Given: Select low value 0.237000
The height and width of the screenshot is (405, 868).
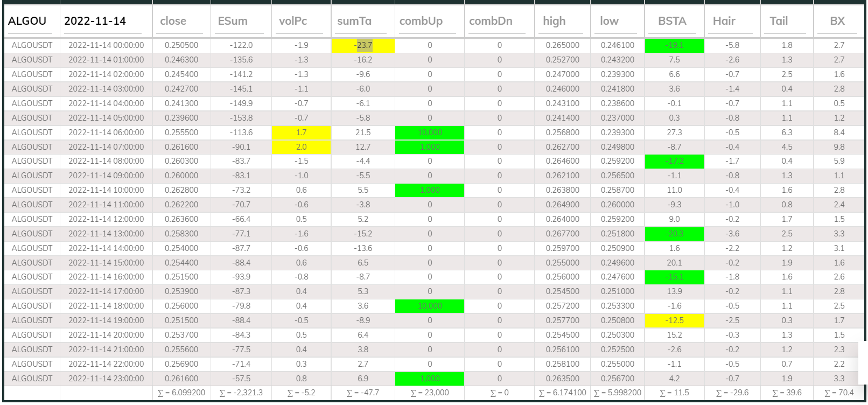Looking at the screenshot, I should coord(618,118).
